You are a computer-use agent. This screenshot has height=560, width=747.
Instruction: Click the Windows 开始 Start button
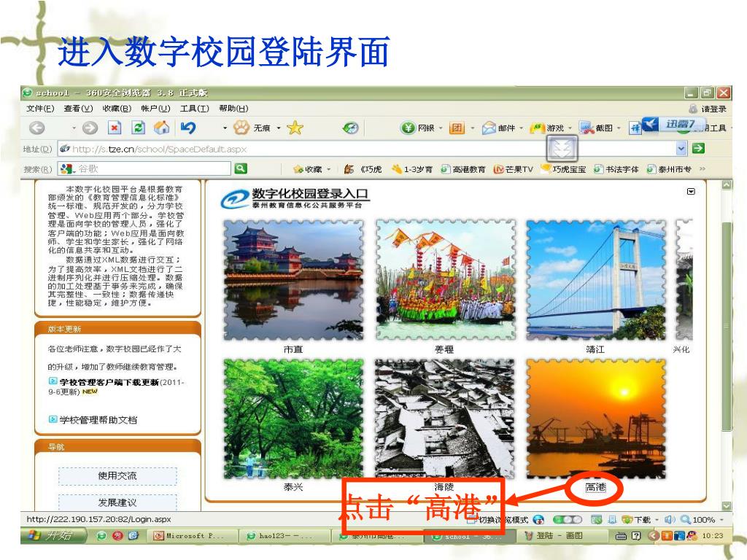53,535
